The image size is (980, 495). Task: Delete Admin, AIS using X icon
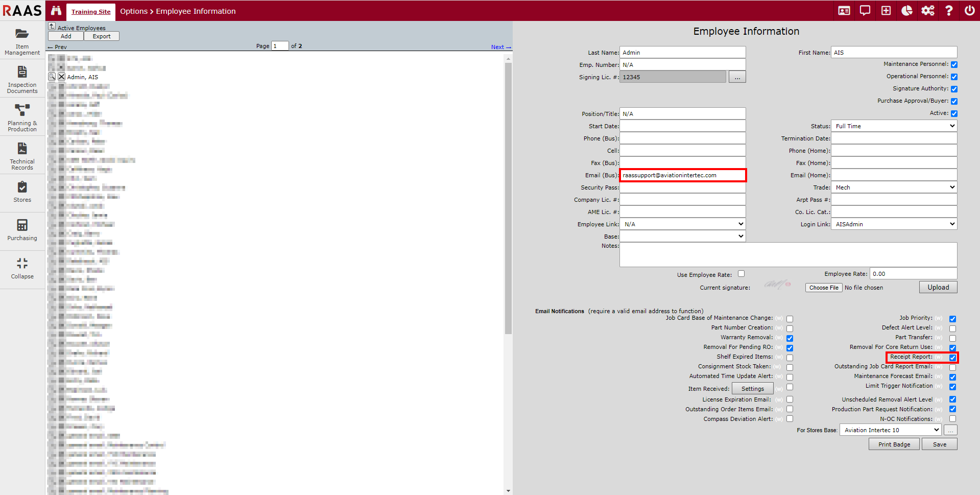click(61, 77)
